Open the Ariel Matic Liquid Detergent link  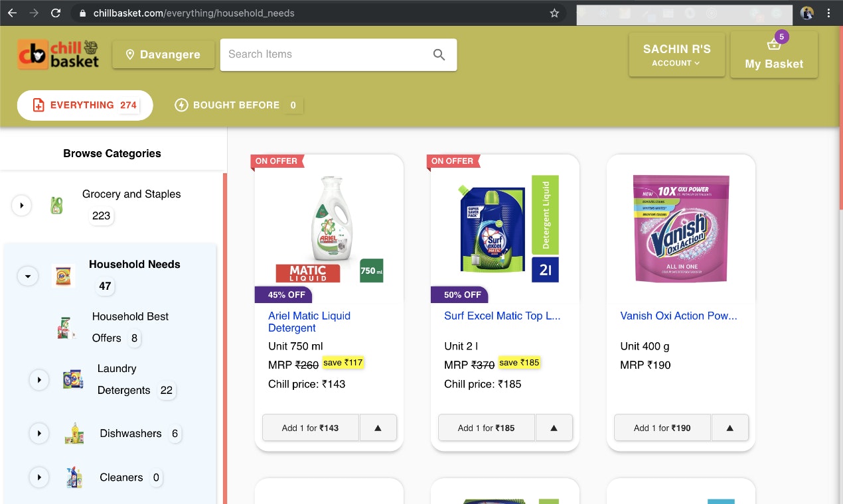(309, 322)
